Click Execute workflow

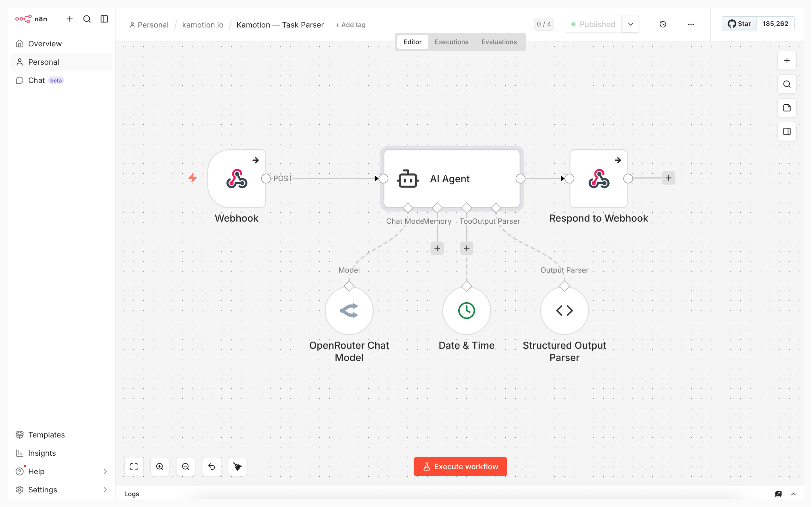pos(460,466)
